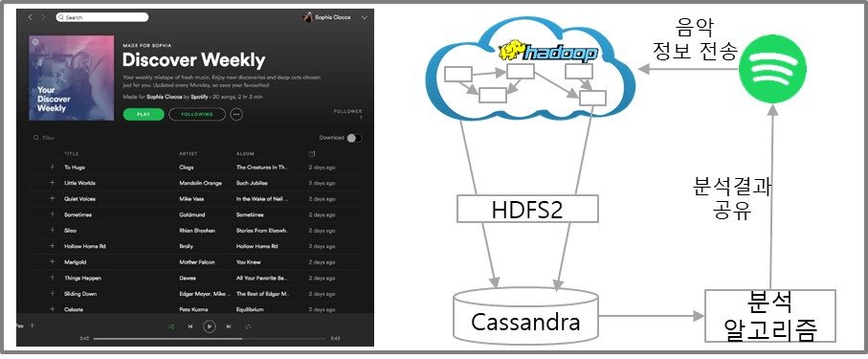Add To Hugo with its plus icon
This screenshot has height=359, width=868.
tap(53, 167)
